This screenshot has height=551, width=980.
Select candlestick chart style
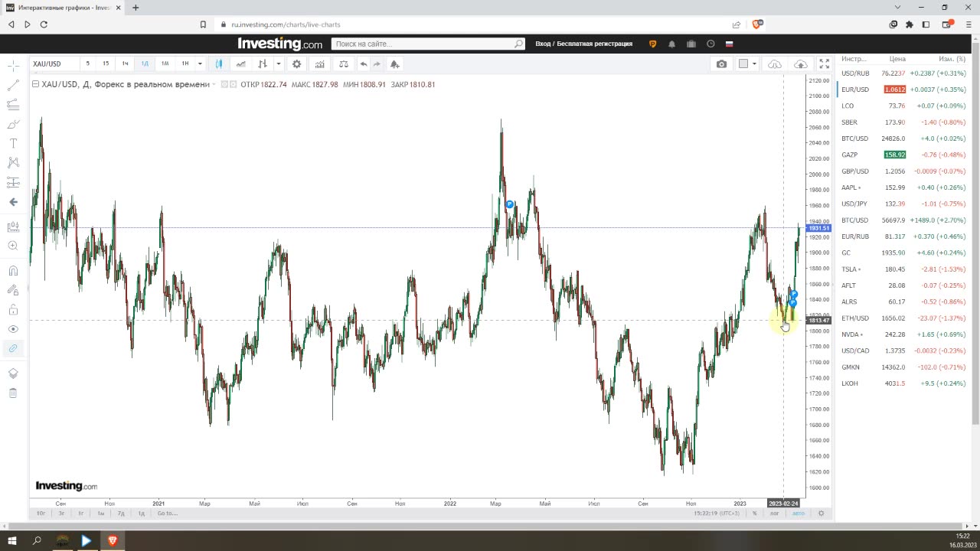pos(219,64)
